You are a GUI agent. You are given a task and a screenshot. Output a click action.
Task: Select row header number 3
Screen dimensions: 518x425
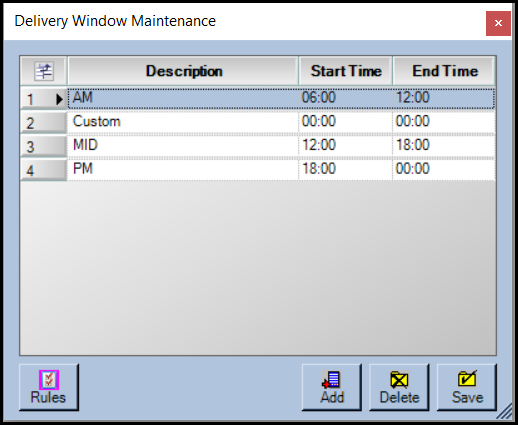[x=44, y=146]
